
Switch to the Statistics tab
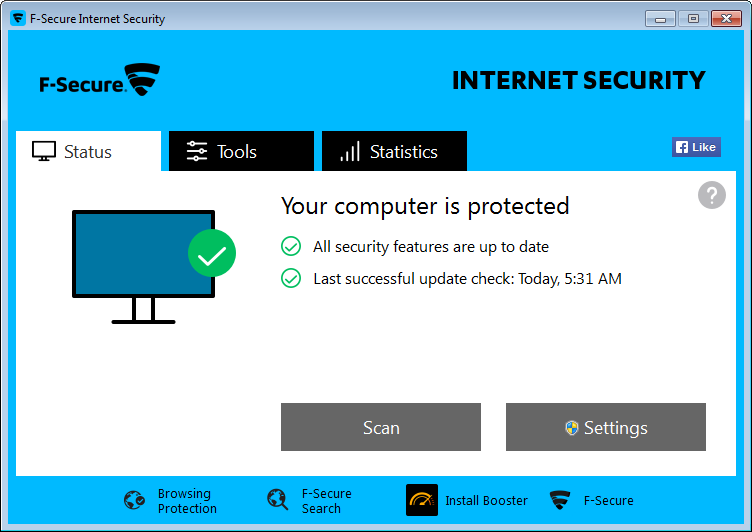[394, 152]
